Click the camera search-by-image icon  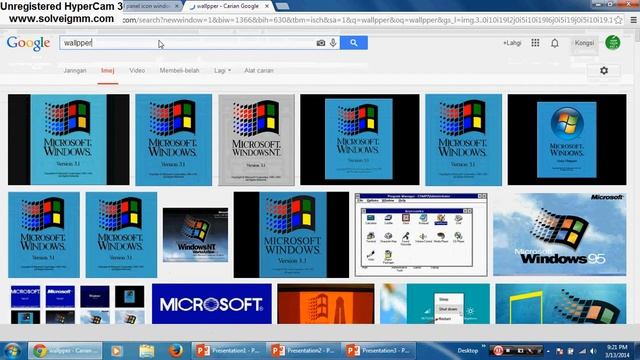(321, 43)
